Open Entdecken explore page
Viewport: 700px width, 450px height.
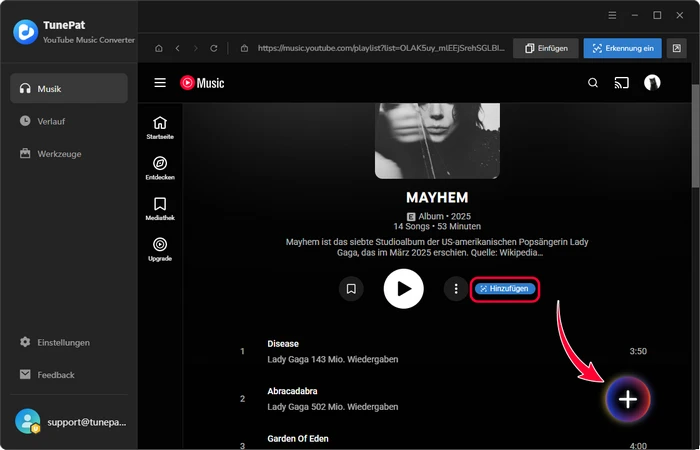[x=160, y=168]
